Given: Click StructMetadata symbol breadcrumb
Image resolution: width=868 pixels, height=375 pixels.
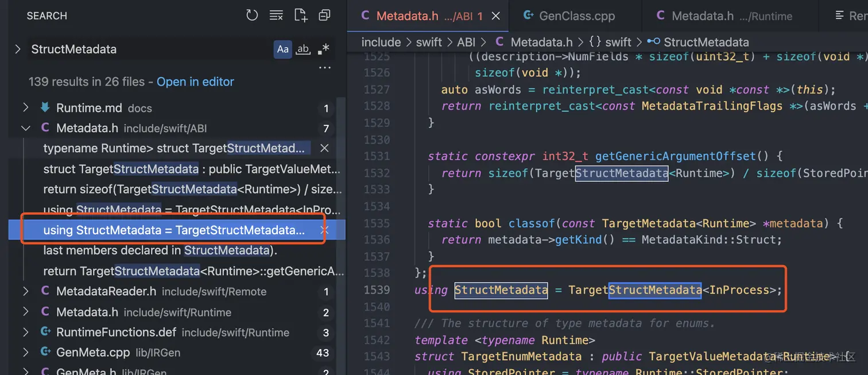Looking at the screenshot, I should point(698,42).
